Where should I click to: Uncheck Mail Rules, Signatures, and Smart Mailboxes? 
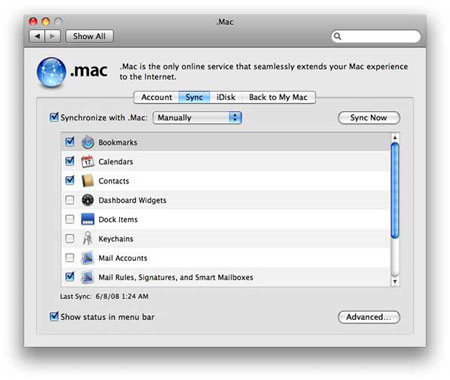[70, 277]
